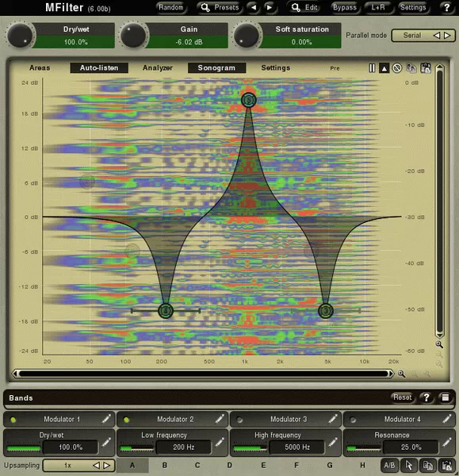Copy preset with bottom copy icon

428,465
